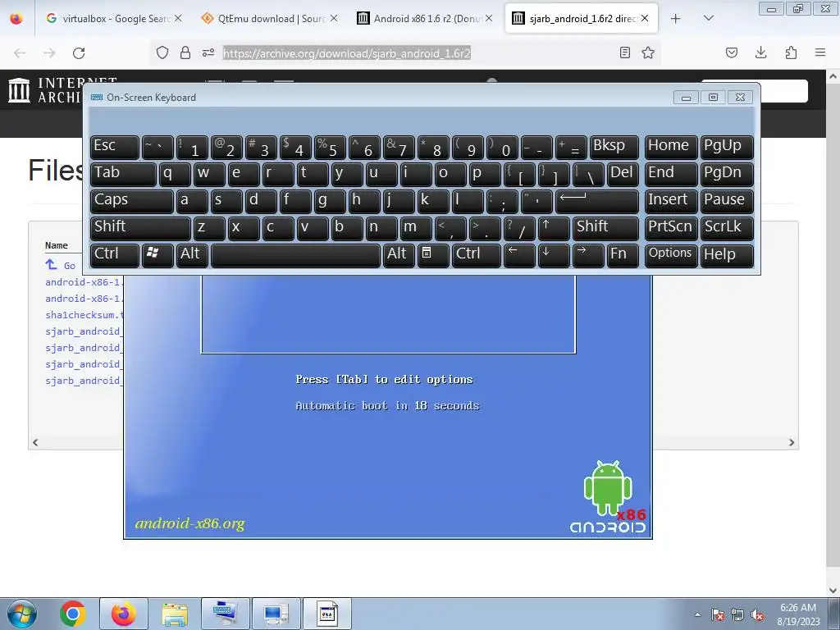Click the Windows logo key on keyboard
This screenshot has height=630, width=840.
tap(157, 255)
